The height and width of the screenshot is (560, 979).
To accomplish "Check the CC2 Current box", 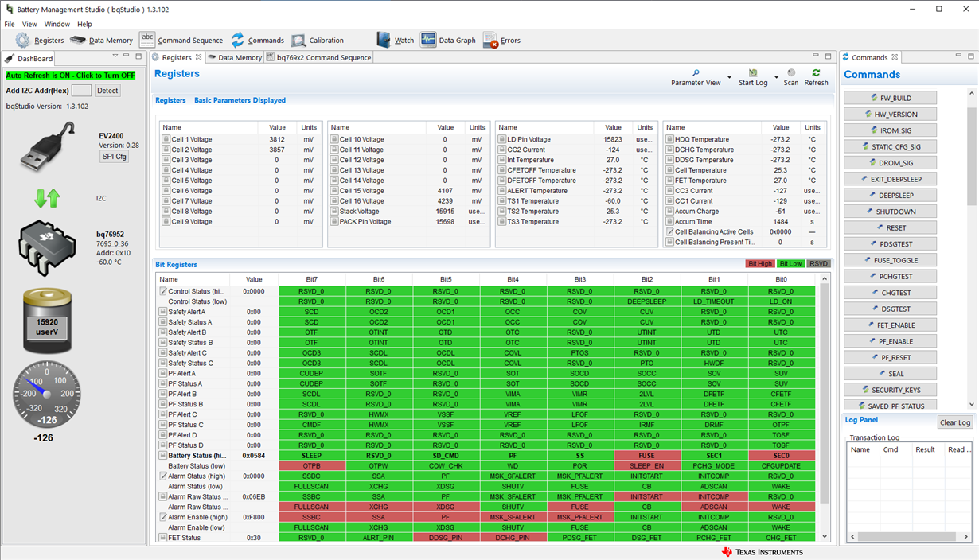I will click(502, 150).
